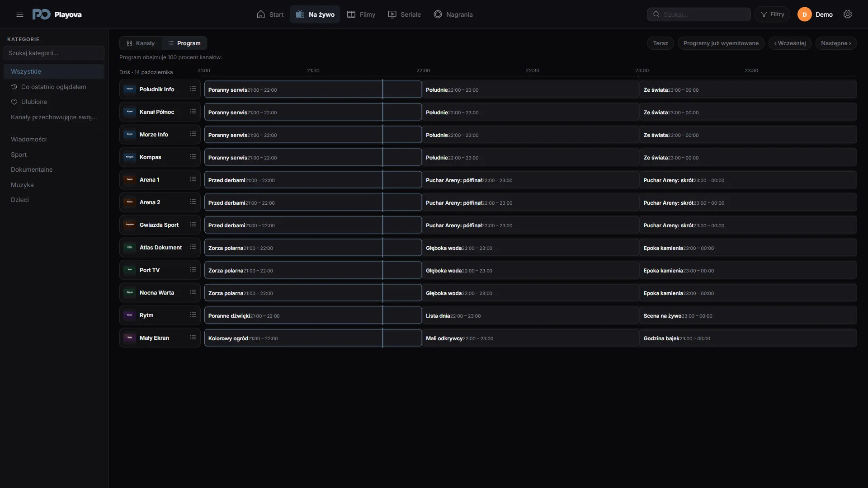This screenshot has width=868, height=488.
Task: Select Muzyka category
Action: click(x=54, y=185)
